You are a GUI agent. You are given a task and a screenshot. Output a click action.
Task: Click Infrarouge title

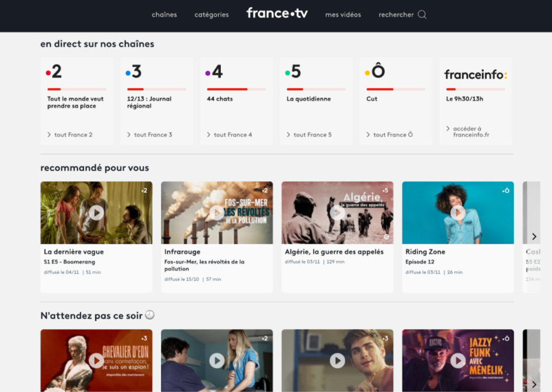click(183, 252)
